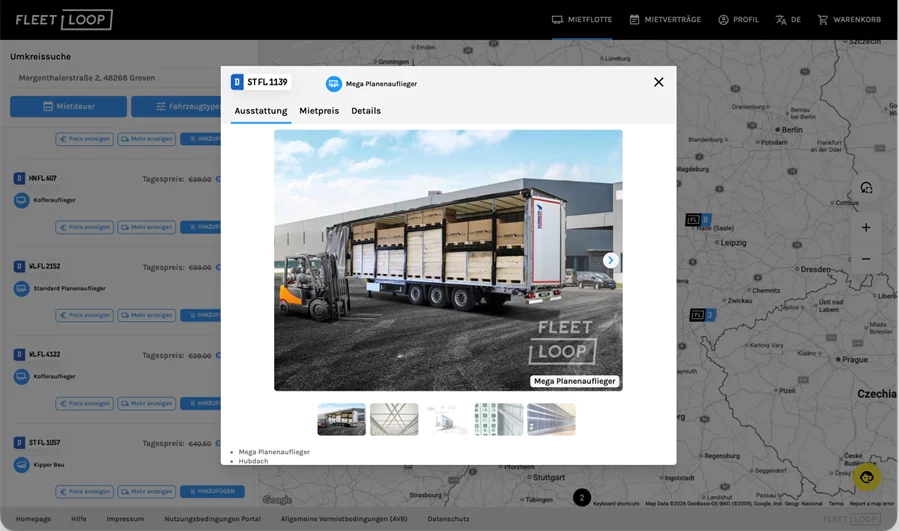Viewport: 899px width, 531px height.
Task: Close the ST FL 1139 vehicle dialog
Action: tap(658, 82)
